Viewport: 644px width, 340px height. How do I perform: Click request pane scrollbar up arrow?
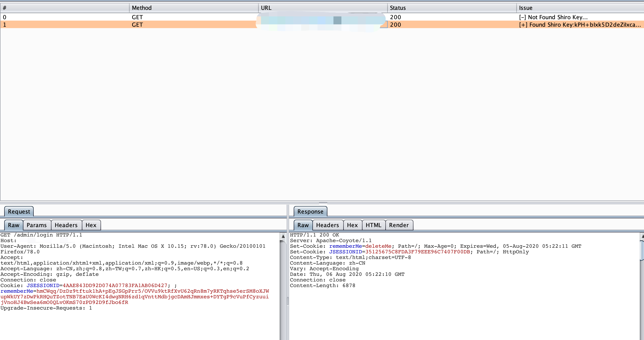[283, 236]
